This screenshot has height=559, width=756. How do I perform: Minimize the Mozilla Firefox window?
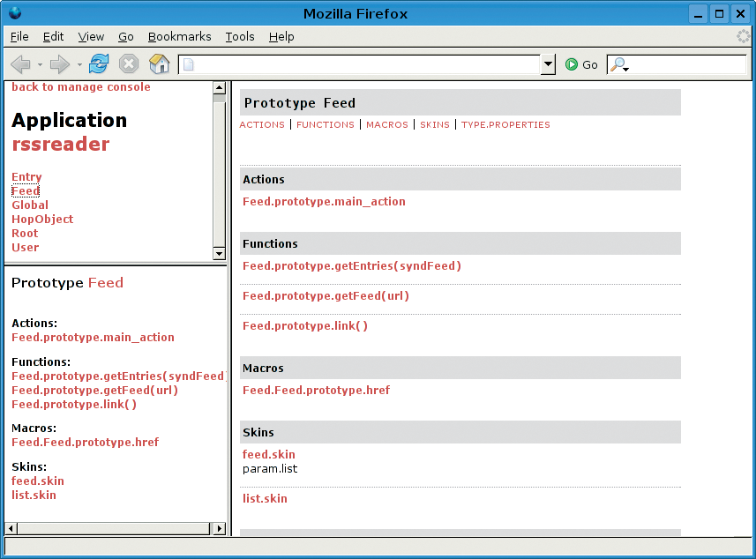tap(698, 13)
